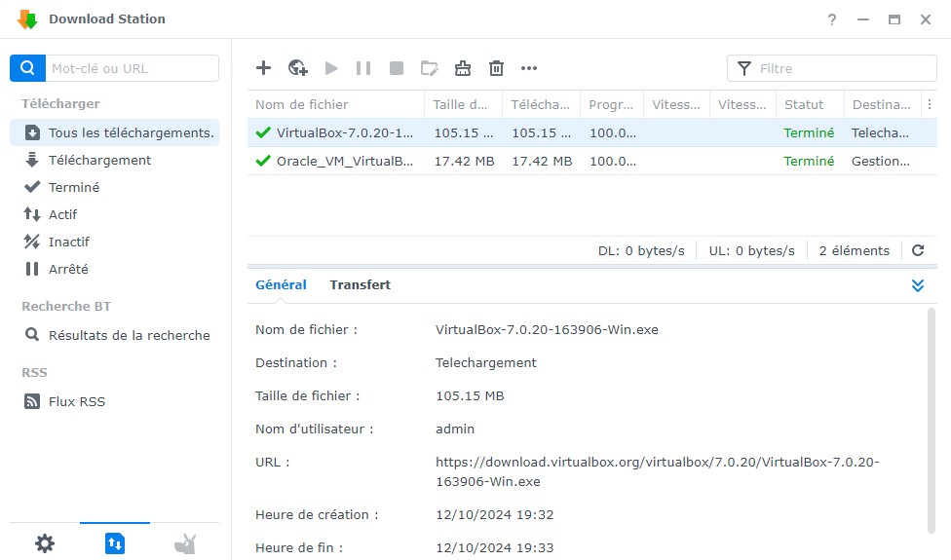Image resolution: width=951 pixels, height=560 pixels.
Task: Open Flux RSS in sidebar
Action: point(76,401)
